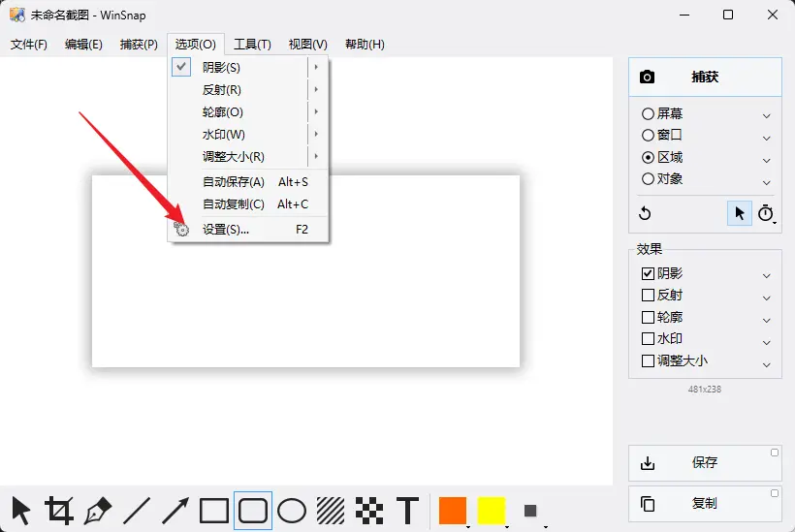This screenshot has width=795, height=532.
Task: Open 设置(S)... from options menu
Action: [248, 230]
